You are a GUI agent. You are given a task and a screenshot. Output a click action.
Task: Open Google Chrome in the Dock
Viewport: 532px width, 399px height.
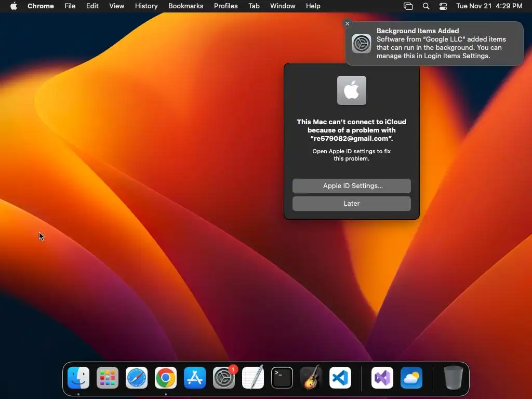166,378
